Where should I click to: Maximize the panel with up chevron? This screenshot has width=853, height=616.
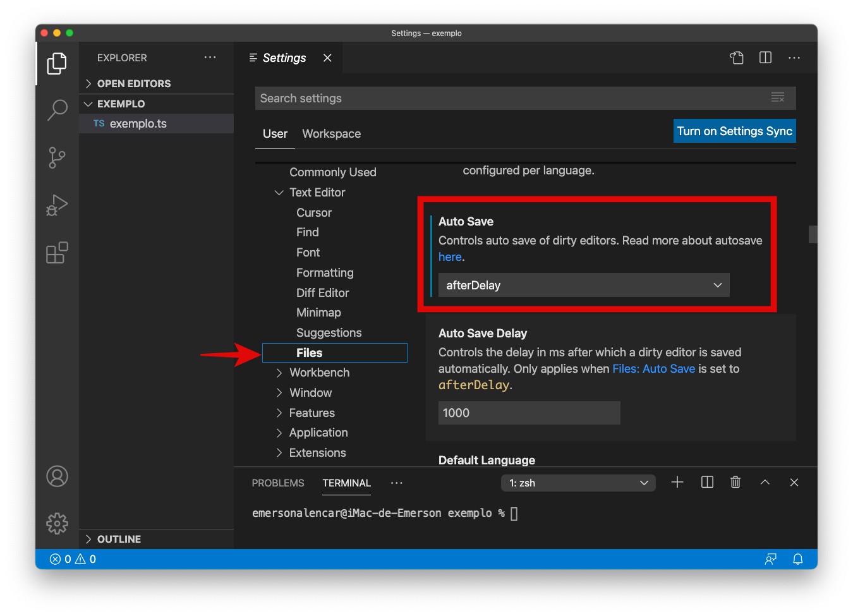[x=765, y=482]
